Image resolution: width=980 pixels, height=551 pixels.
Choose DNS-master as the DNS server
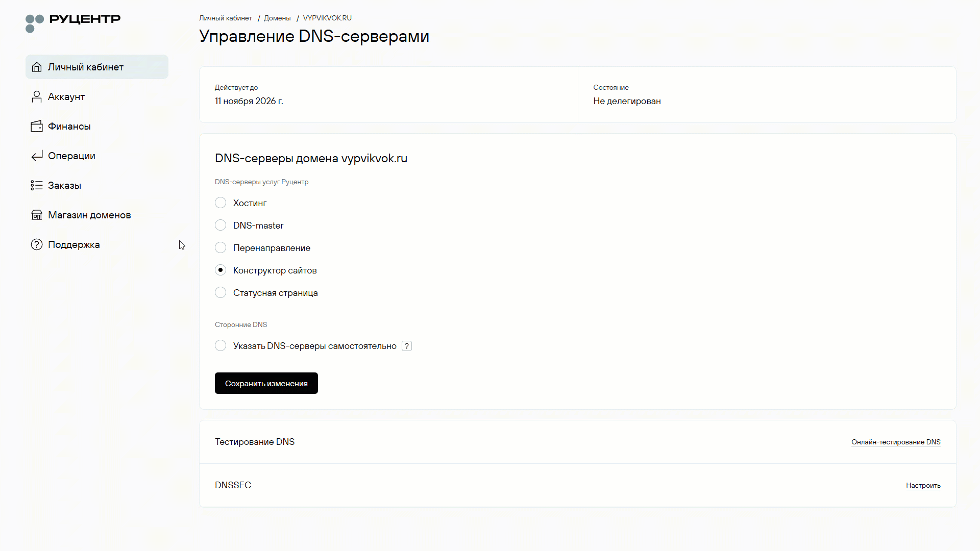pos(220,225)
